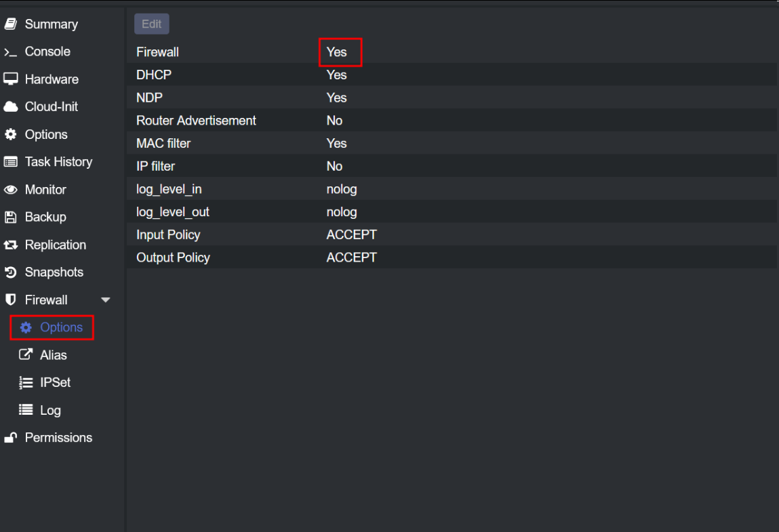Screen dimensions: 779x532
Task: Click the Permissions unlock icon
Action: [x=10, y=438]
